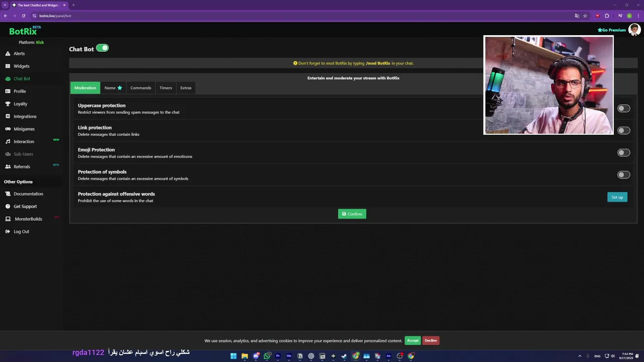The height and width of the screenshot is (362, 644).
Task: Switch to the Name tab
Action: [x=113, y=88]
